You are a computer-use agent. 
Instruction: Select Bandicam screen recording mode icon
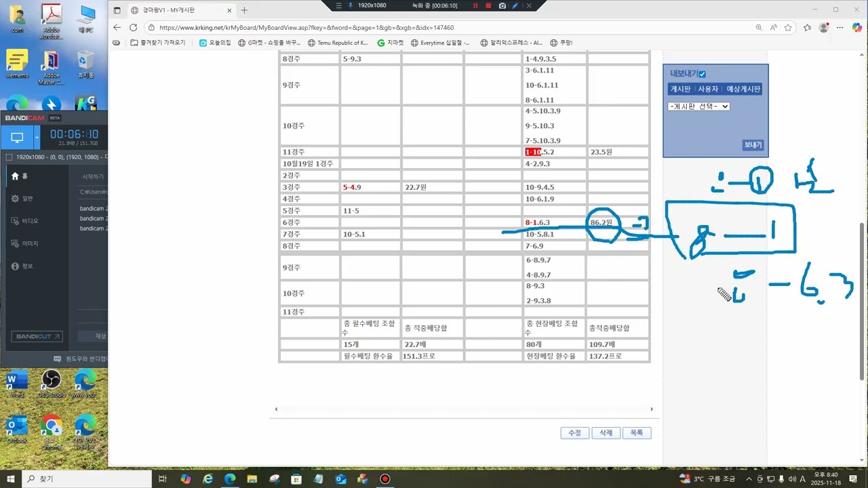coord(17,138)
